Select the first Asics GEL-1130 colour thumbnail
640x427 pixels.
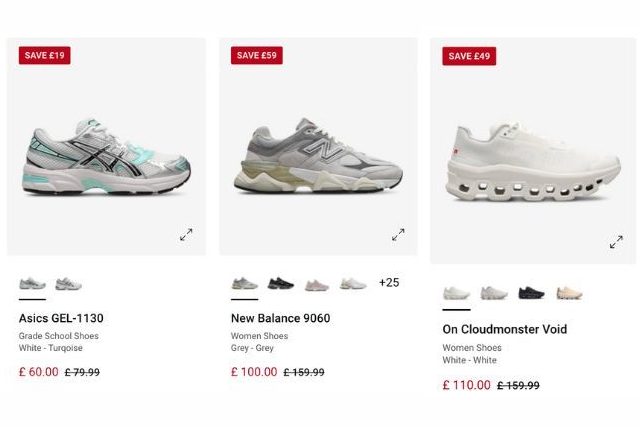point(32,283)
